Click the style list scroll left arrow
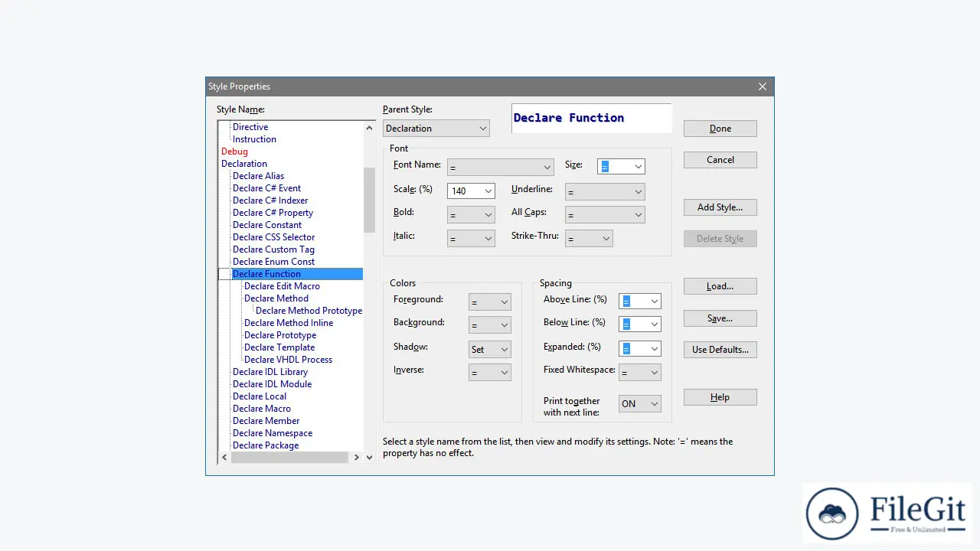Viewport: 980px width, 551px height. click(224, 457)
